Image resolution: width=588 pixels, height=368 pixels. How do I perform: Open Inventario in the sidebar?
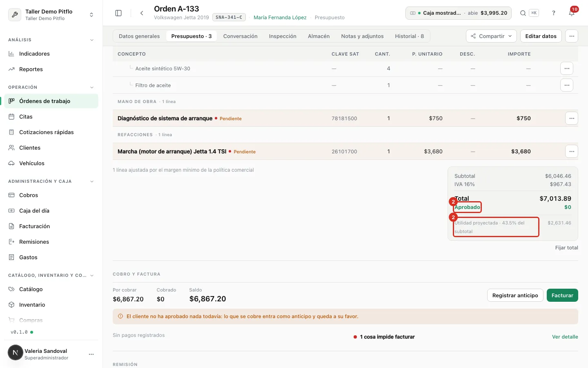coord(51,305)
